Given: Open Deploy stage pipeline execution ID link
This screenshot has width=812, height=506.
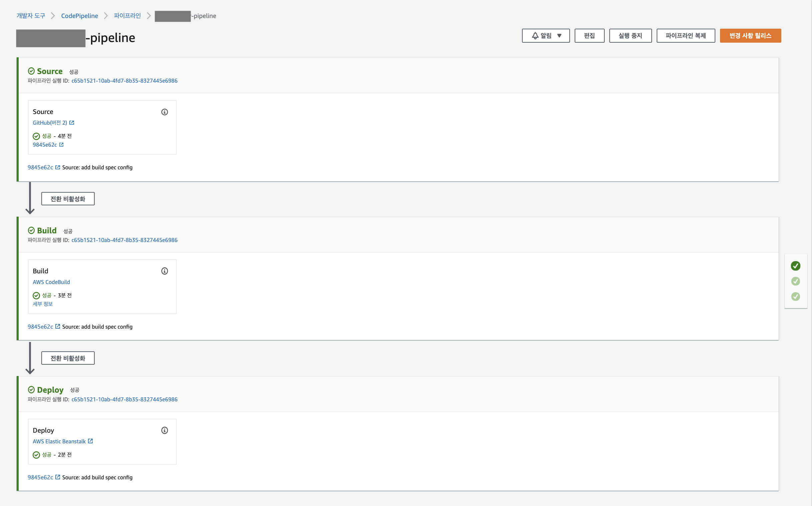Looking at the screenshot, I should (124, 399).
